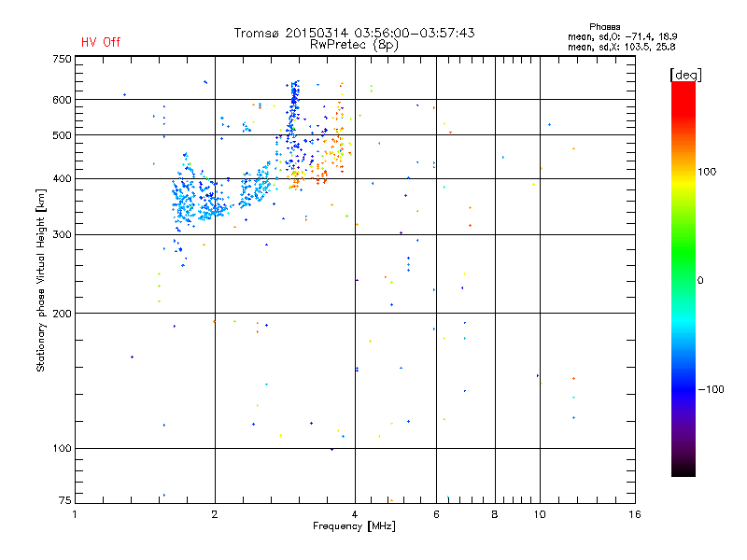Click the x-axis tick label '1'

click(75, 514)
